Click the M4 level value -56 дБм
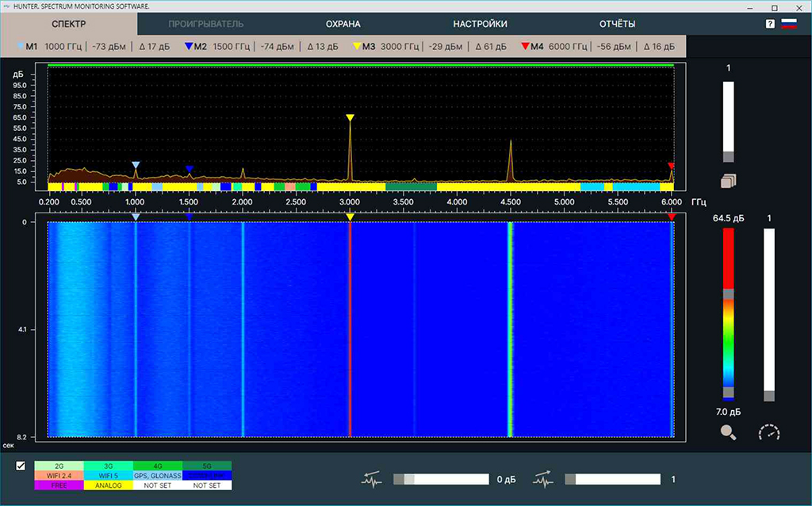The height and width of the screenshot is (506, 812). point(615,47)
